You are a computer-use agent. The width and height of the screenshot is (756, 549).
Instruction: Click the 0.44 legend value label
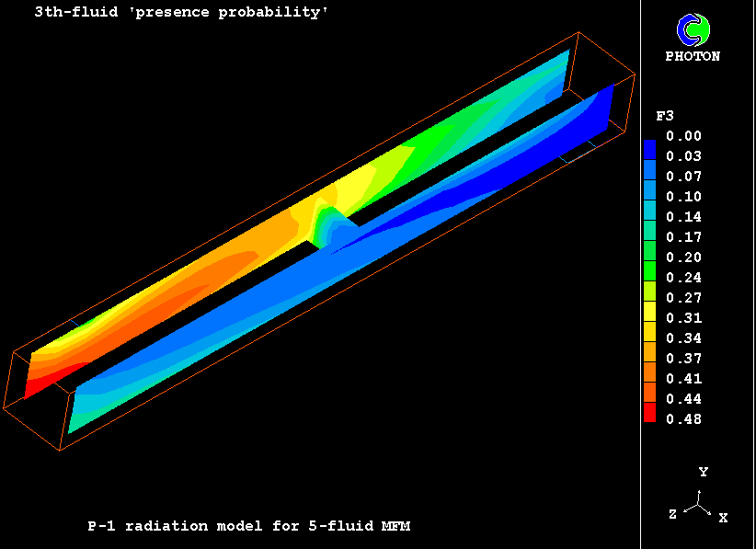point(683,399)
